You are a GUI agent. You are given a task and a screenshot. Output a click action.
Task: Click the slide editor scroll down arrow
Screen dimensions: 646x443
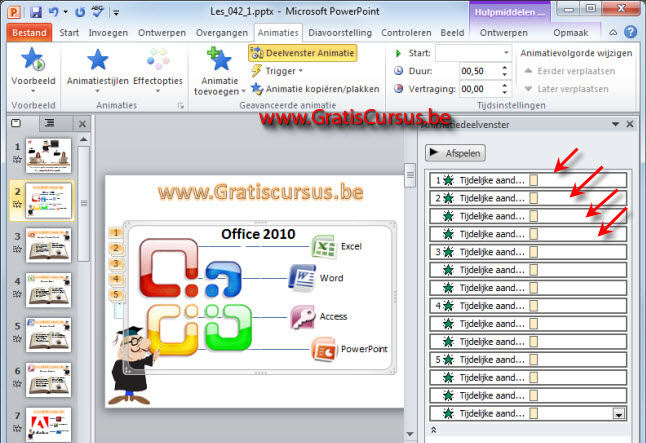(x=410, y=434)
